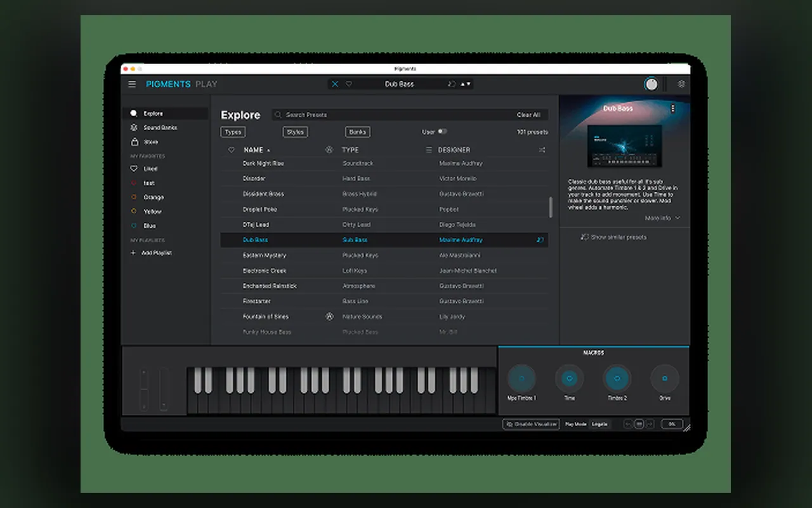Click Show similar presets
The image size is (812, 508).
pos(613,237)
